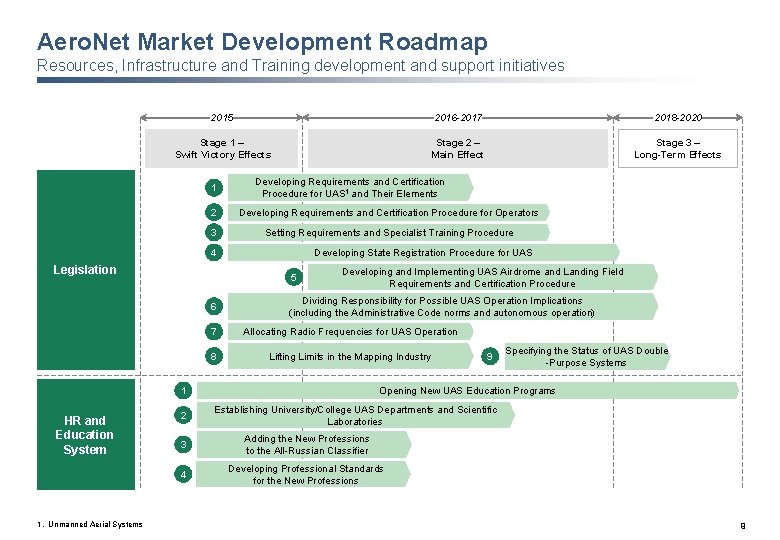Select Allocating Radio Frequencies bar
The height and width of the screenshot is (540, 780).
click(350, 331)
